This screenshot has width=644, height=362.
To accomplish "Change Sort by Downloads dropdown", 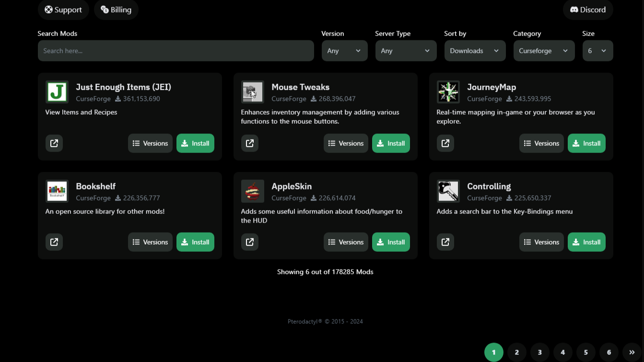I will coord(475,51).
